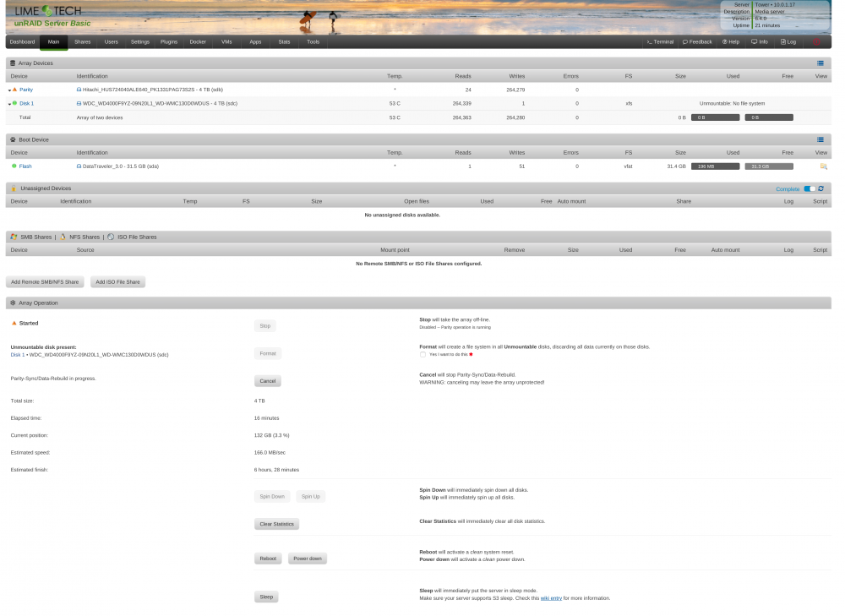Click the Started orange warning icon
The width and height of the screenshot is (845, 616).
click(x=14, y=324)
